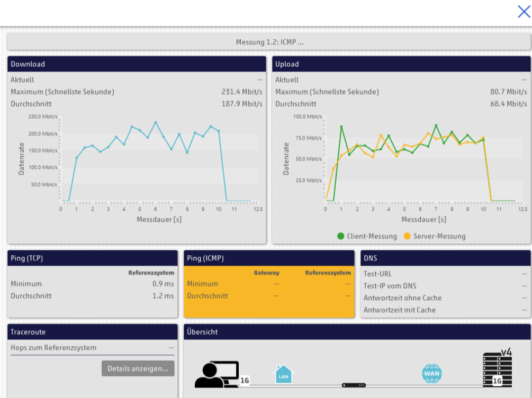Image resolution: width=532 pixels, height=398 pixels.
Task: Click the user at computer icon
Action: 217,374
